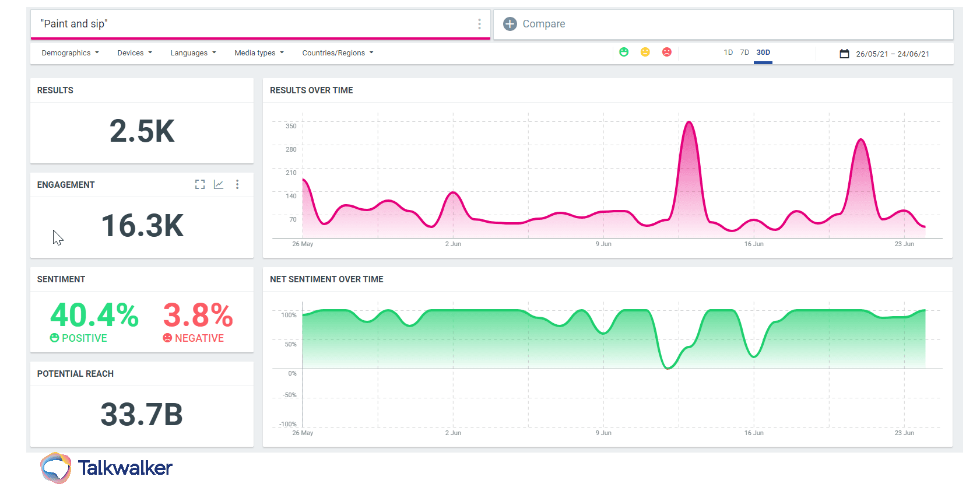Select the 7D time range tab
The height and width of the screenshot is (487, 980).
click(744, 52)
